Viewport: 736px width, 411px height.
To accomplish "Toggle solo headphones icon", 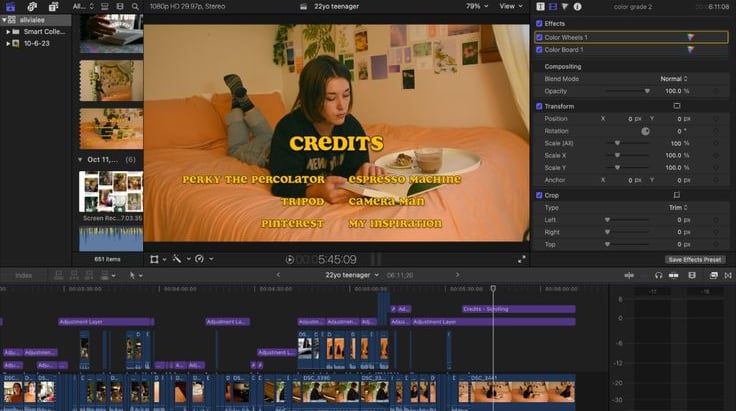I will coord(659,275).
